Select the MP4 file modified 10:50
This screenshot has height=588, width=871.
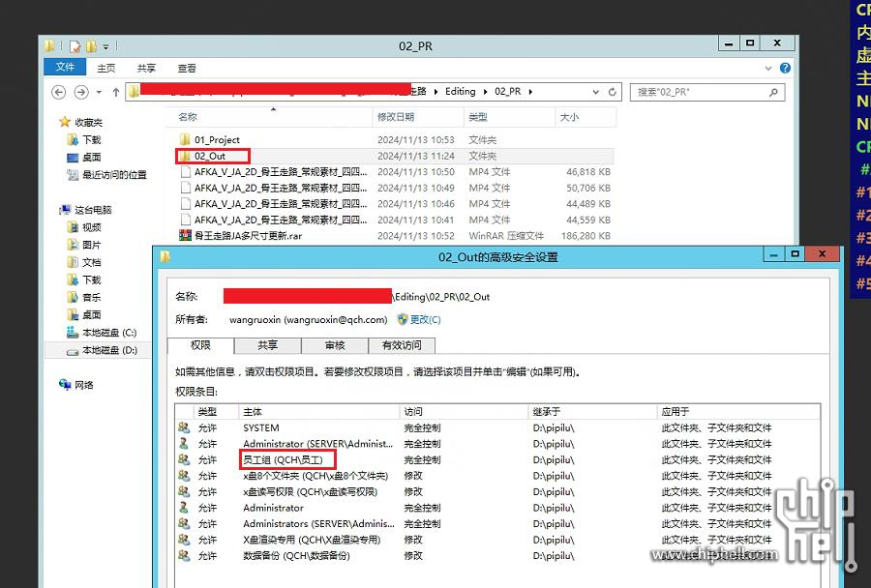coord(395,172)
